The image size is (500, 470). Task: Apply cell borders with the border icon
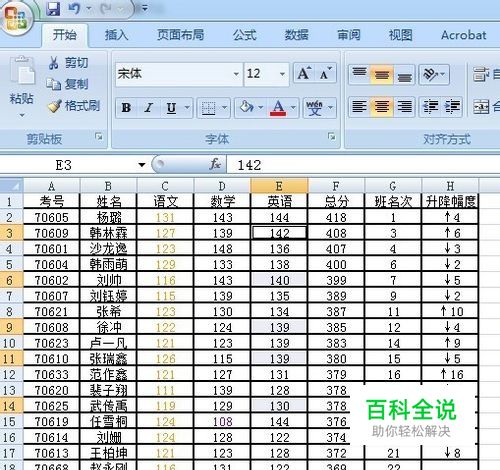[x=209, y=108]
